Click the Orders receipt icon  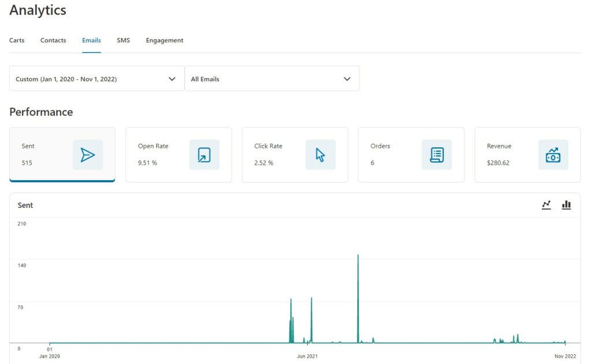point(437,155)
